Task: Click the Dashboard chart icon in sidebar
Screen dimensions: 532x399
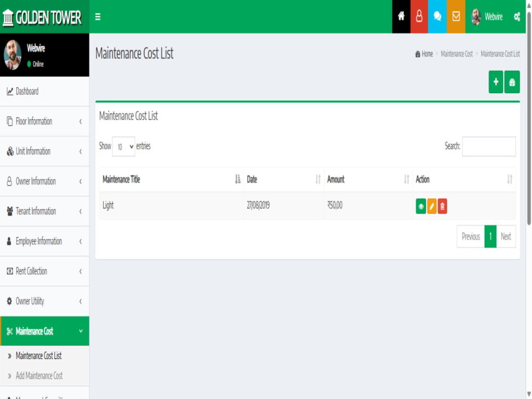Action: click(x=10, y=92)
